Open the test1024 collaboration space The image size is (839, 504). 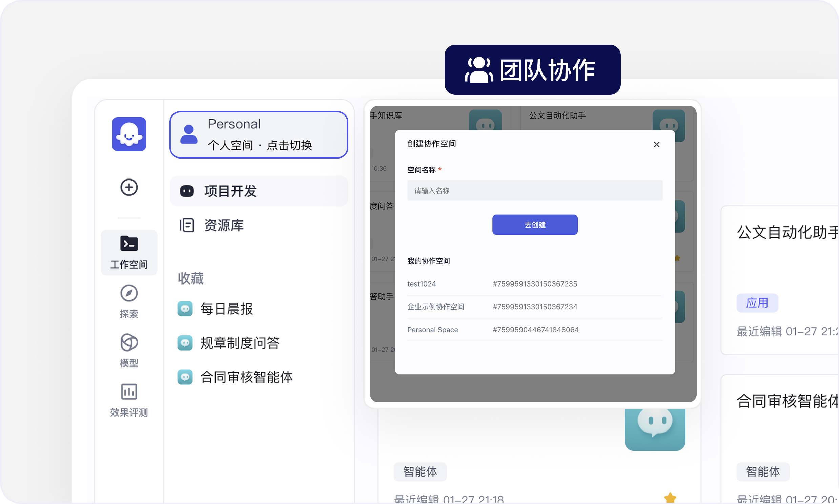422,284
